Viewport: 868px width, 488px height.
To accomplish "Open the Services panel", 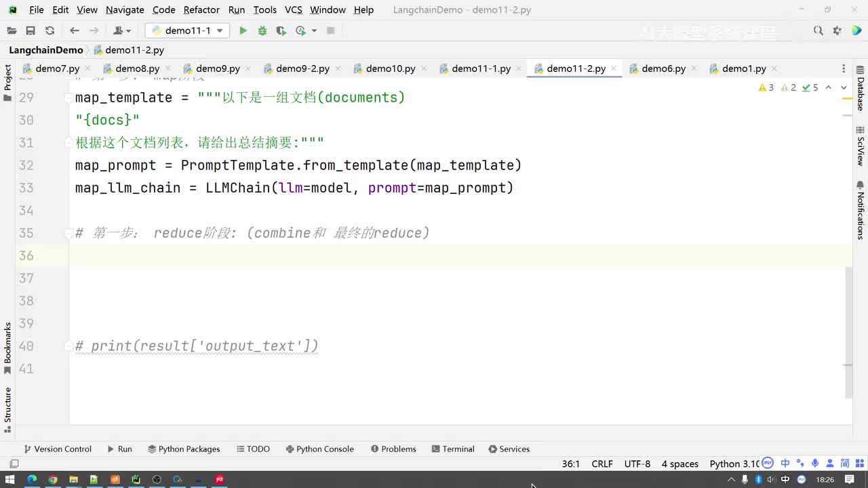I will tap(509, 449).
